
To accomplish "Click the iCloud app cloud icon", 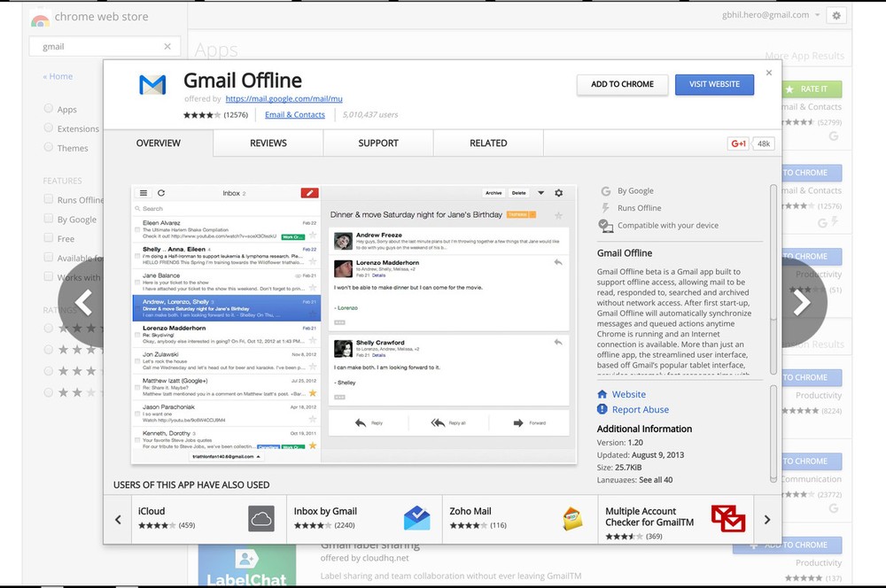I will click(261, 518).
